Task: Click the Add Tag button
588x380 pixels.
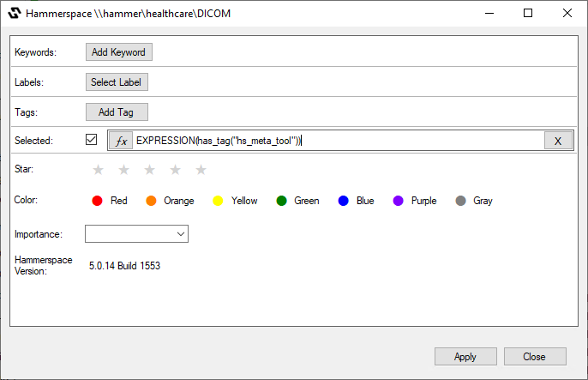Action: coord(117,112)
